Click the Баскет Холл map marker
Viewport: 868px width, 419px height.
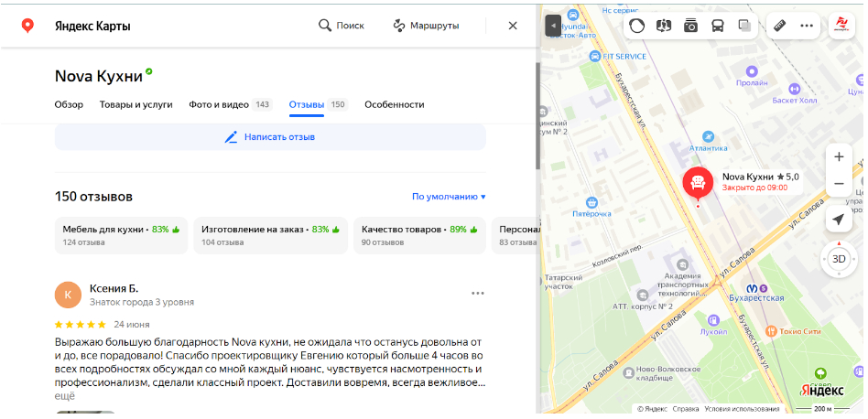[795, 88]
